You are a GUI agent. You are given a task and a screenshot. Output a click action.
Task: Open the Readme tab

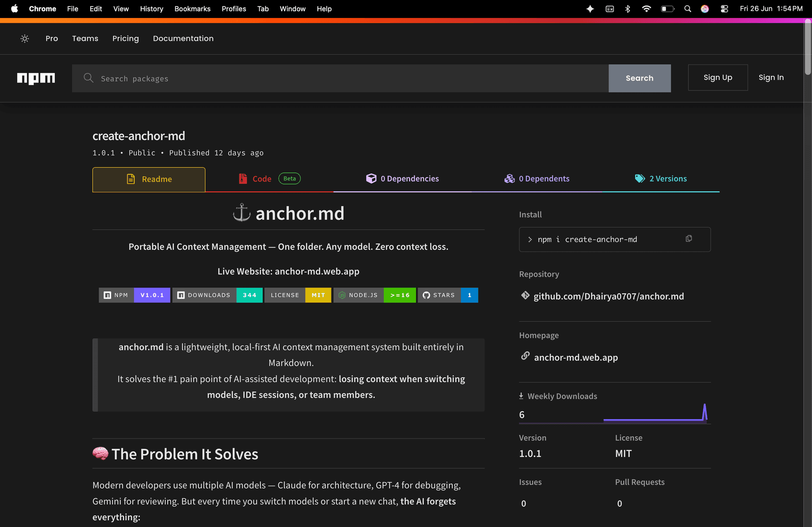pos(149,179)
